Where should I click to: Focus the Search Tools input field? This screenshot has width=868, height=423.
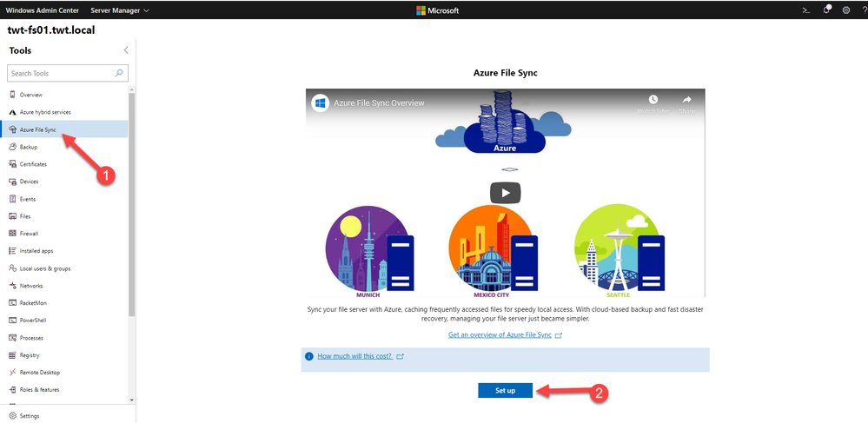(68, 73)
